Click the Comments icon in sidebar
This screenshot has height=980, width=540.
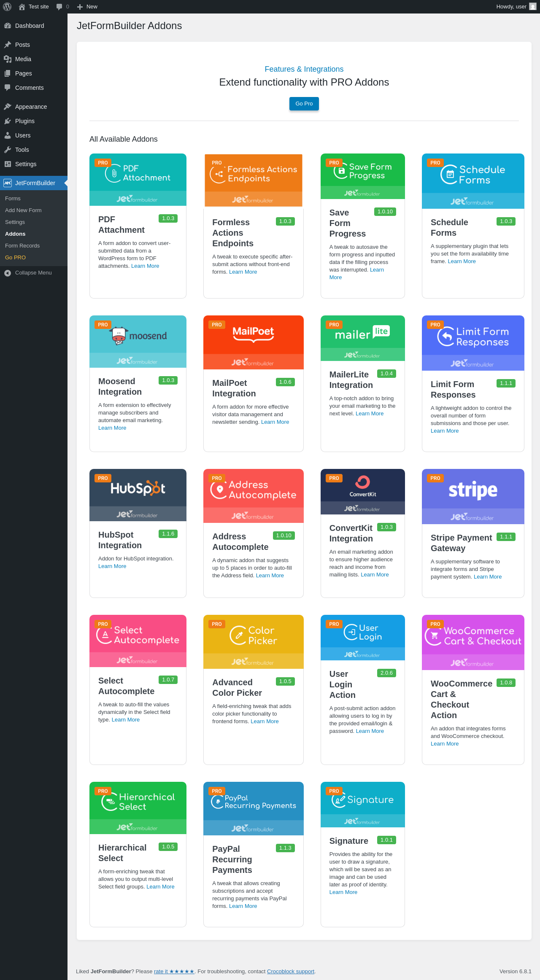[x=8, y=88]
